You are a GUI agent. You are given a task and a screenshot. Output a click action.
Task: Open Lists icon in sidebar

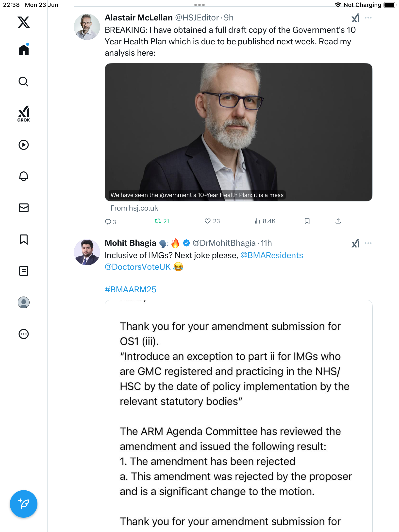[x=24, y=271]
